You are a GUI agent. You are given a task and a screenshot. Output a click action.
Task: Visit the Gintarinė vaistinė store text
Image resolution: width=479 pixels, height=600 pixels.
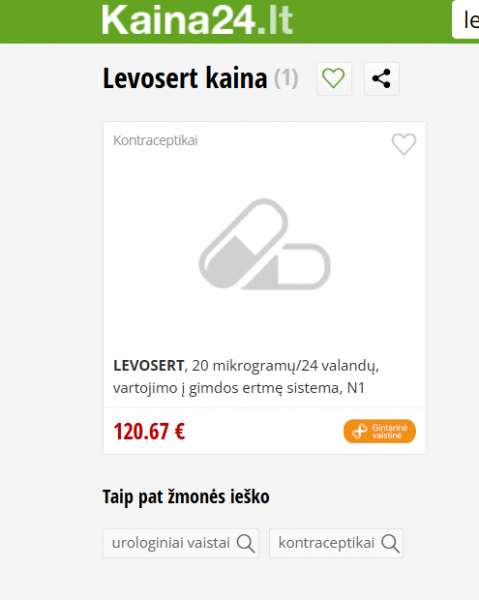coord(389,431)
